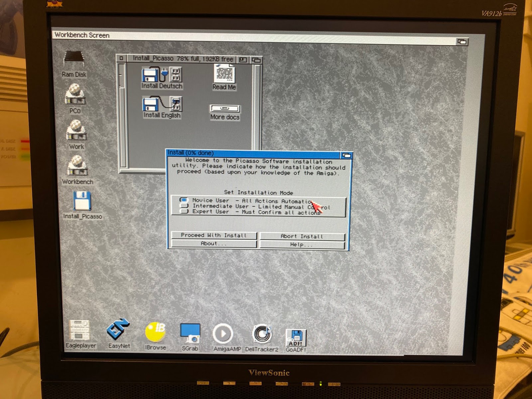
Task: Launch DeliTracker2 from the dock
Action: pos(262,338)
